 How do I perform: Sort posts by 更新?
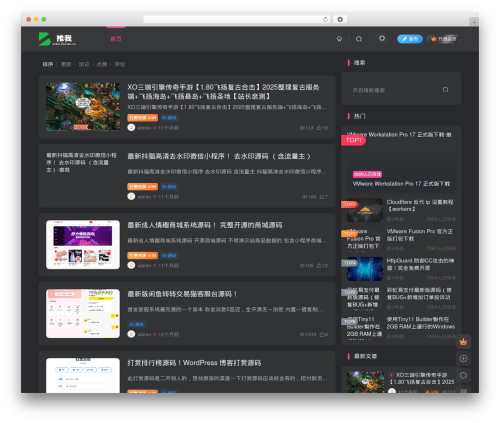pos(66,64)
